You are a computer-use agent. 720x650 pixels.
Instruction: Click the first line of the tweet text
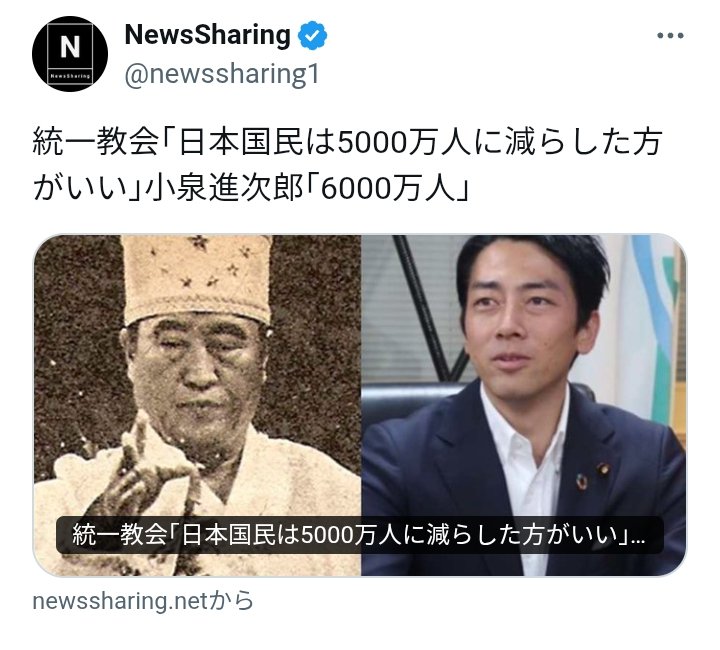point(347,142)
